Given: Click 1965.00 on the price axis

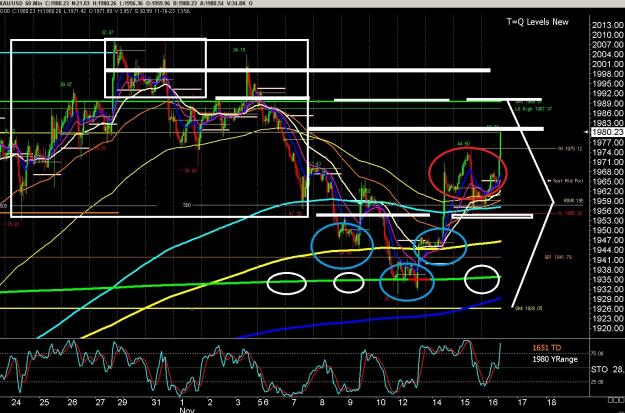Looking at the screenshot, I should click(x=608, y=181).
